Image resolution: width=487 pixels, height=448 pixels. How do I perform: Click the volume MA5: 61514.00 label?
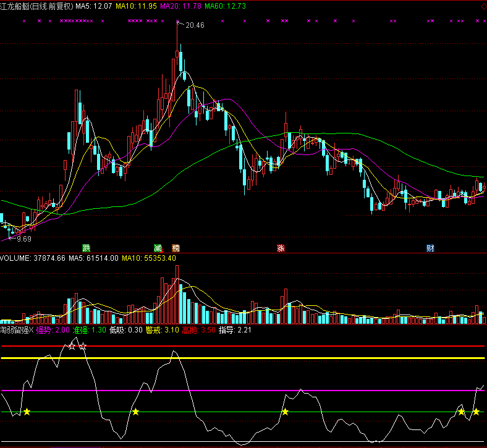pos(93,258)
